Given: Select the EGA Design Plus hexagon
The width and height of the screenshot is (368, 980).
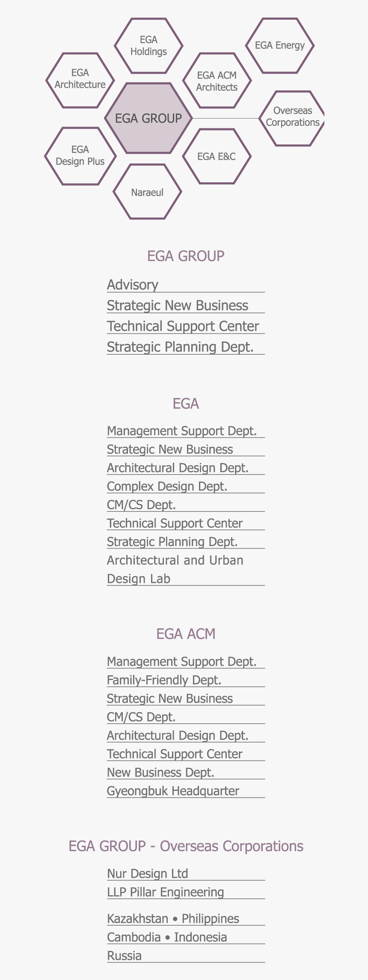Looking at the screenshot, I should click(80, 156).
